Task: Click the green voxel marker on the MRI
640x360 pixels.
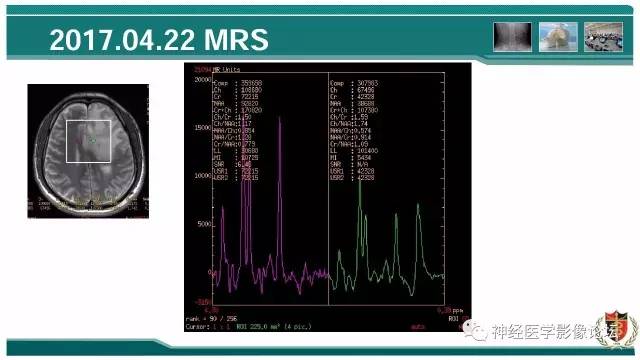Action: 93,140
